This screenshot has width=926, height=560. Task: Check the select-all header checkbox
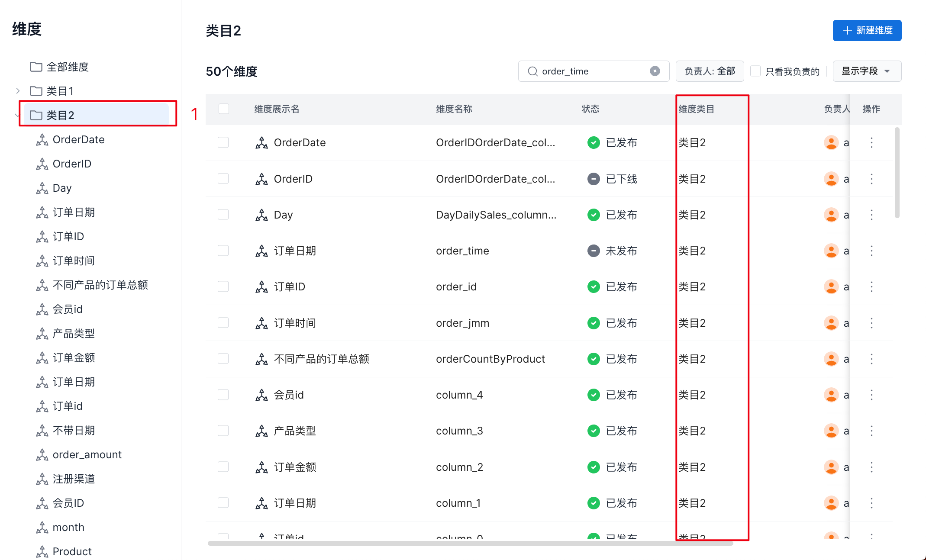223,109
